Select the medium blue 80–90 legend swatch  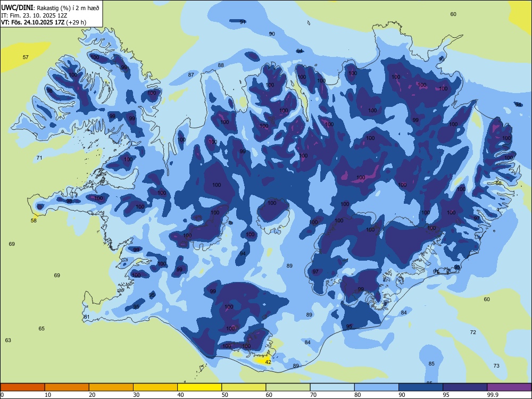[377, 387]
